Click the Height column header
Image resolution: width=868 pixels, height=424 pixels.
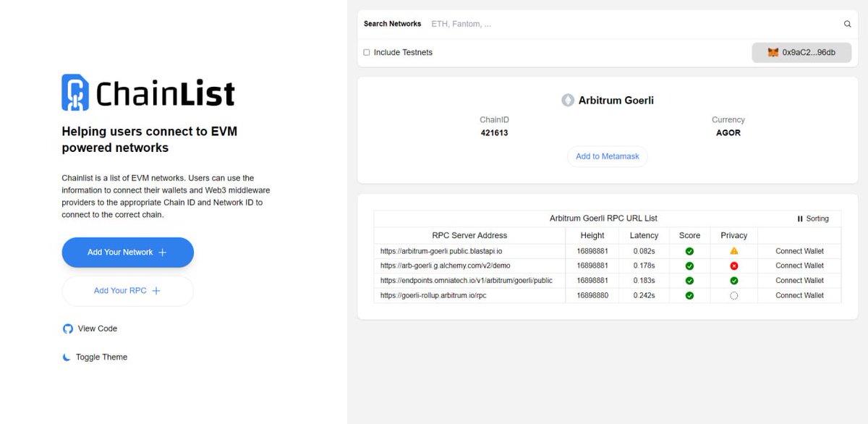point(592,235)
